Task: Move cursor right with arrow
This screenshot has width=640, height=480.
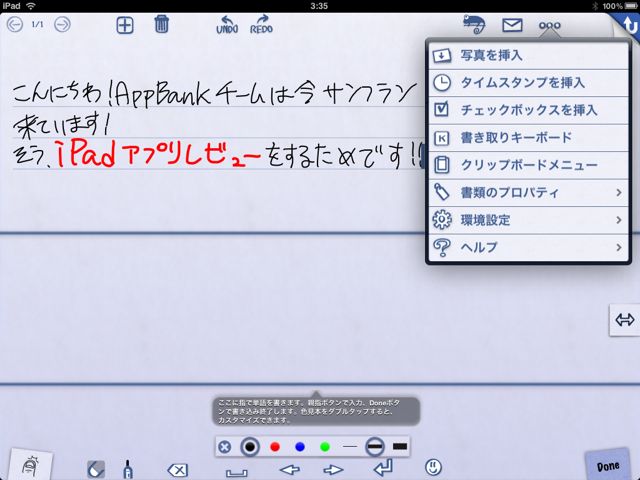Action: pyautogui.click(x=333, y=470)
